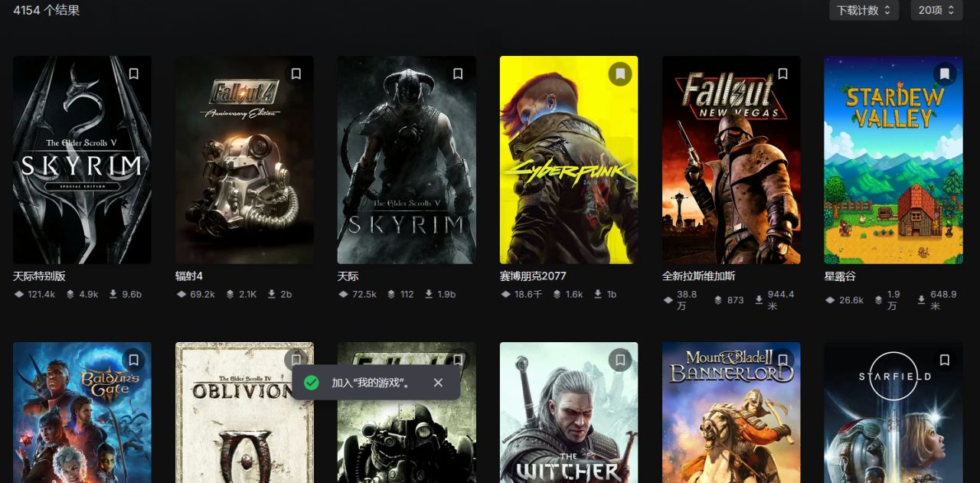The width and height of the screenshot is (980, 483).
Task: Bookmark the Fallout 4 Anniversary Edition card
Action: point(296,74)
